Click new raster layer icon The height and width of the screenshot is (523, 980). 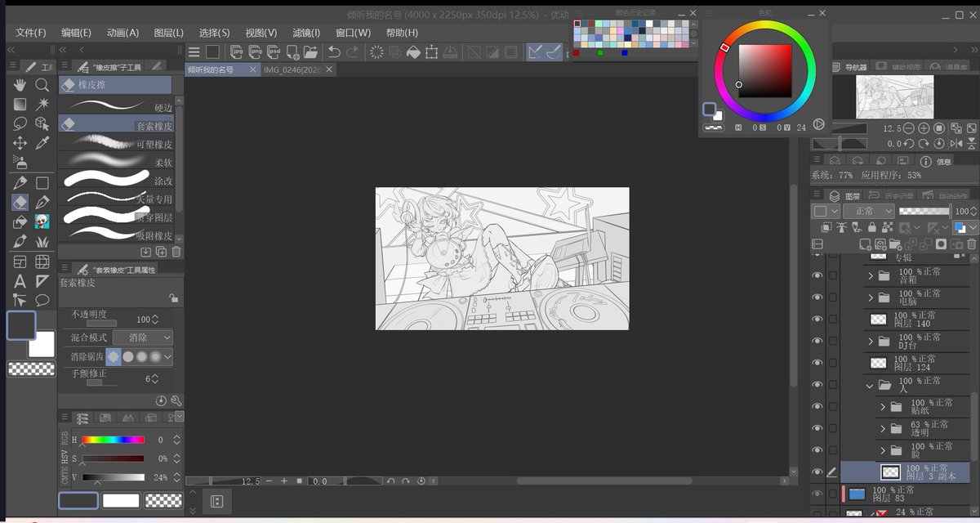coord(866,244)
